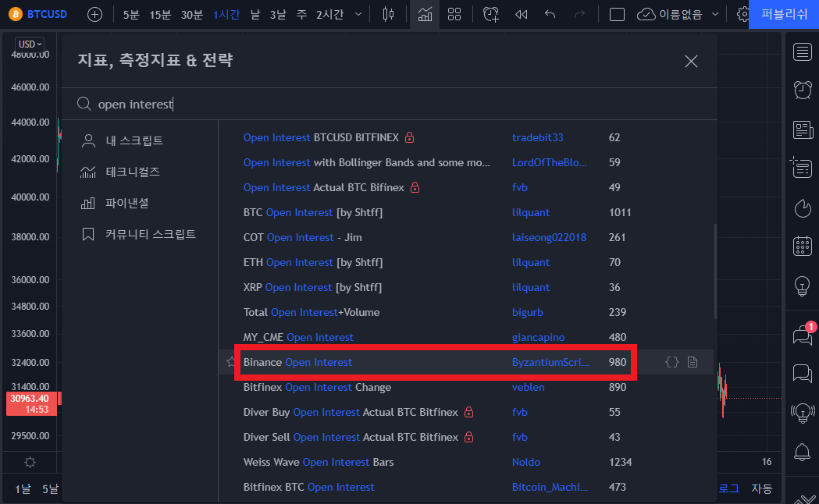
Task: Select Open Interest with Bollinger Bands script
Action: [366, 163]
